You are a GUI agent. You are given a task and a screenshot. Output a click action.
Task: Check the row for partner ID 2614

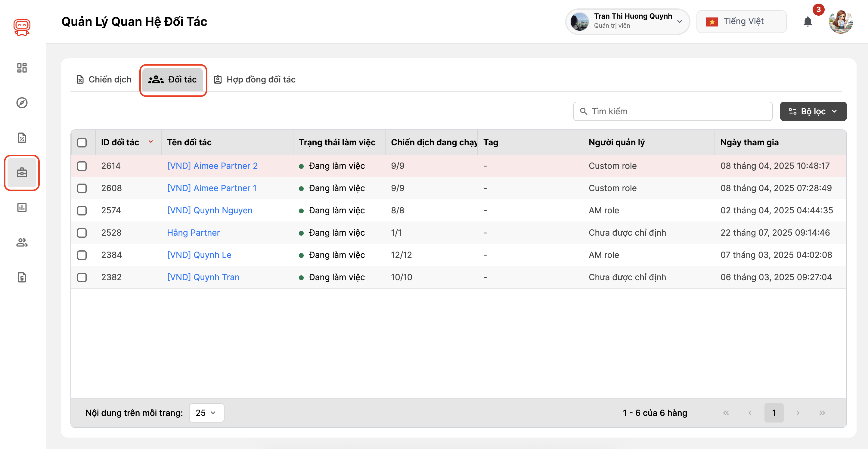(x=82, y=166)
